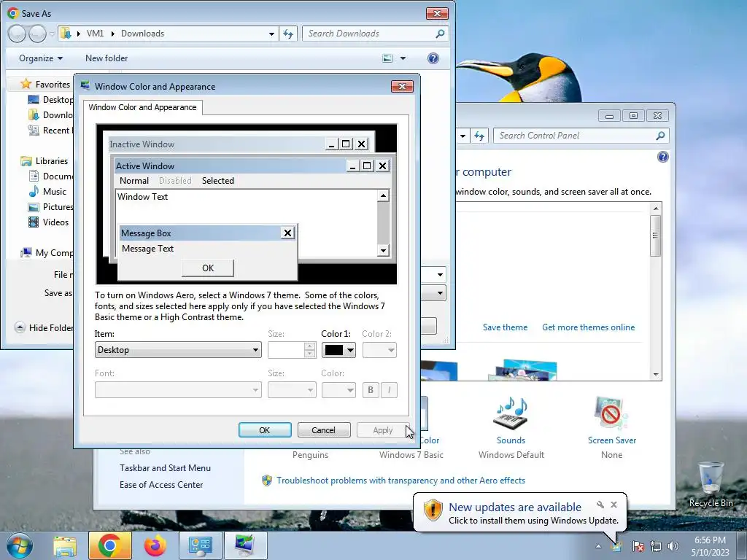Open Ease of Access Center link
The image size is (747, 560).
161,485
